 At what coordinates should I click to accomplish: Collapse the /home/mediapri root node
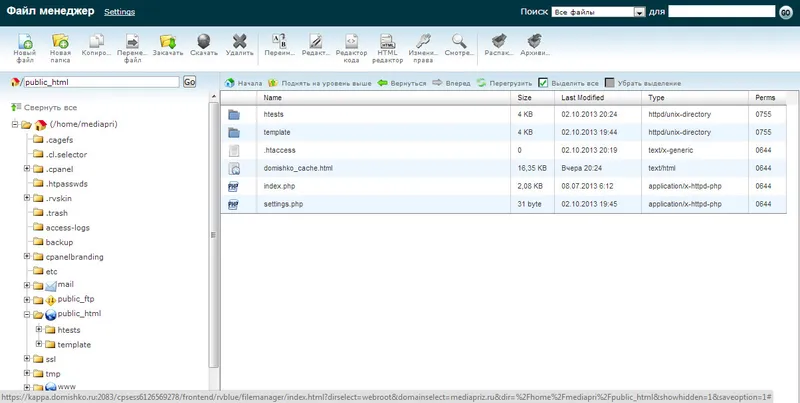[x=15, y=124]
